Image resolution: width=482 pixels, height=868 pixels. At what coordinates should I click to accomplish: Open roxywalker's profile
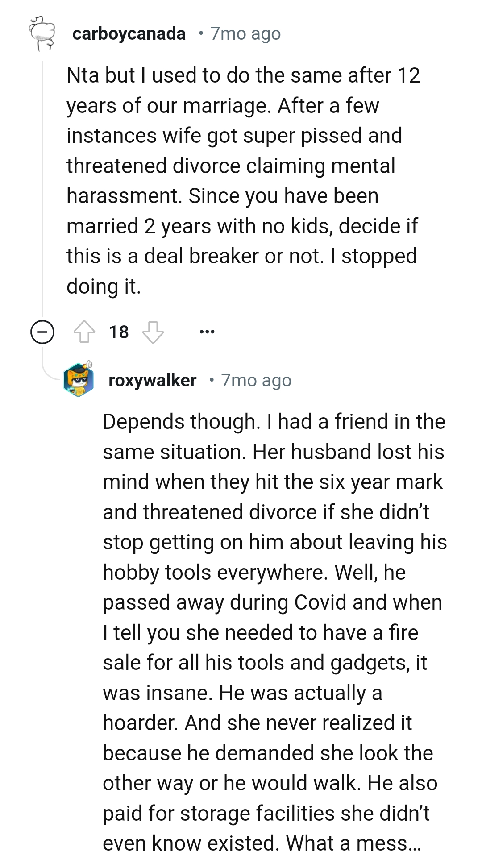(153, 380)
